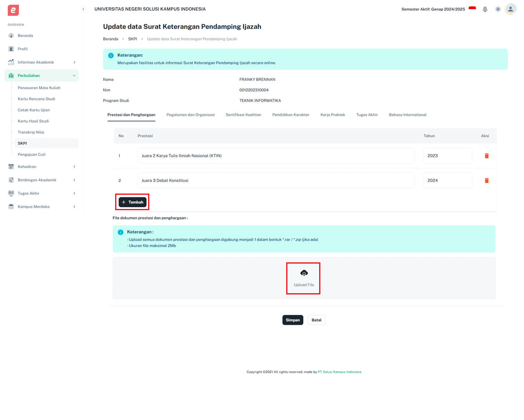Expand the Kehadiran menu chevron
Image resolution: width=524 pixels, height=420 pixels.
74,166
